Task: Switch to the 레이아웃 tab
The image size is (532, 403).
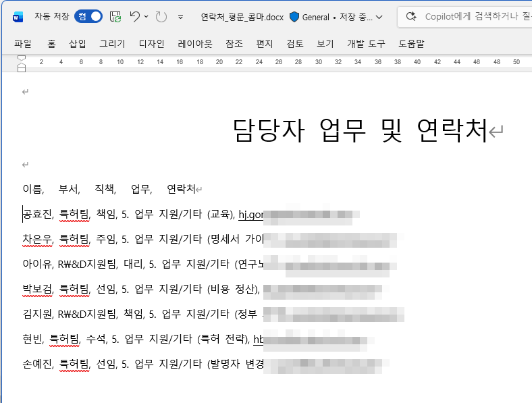Action: pos(195,44)
